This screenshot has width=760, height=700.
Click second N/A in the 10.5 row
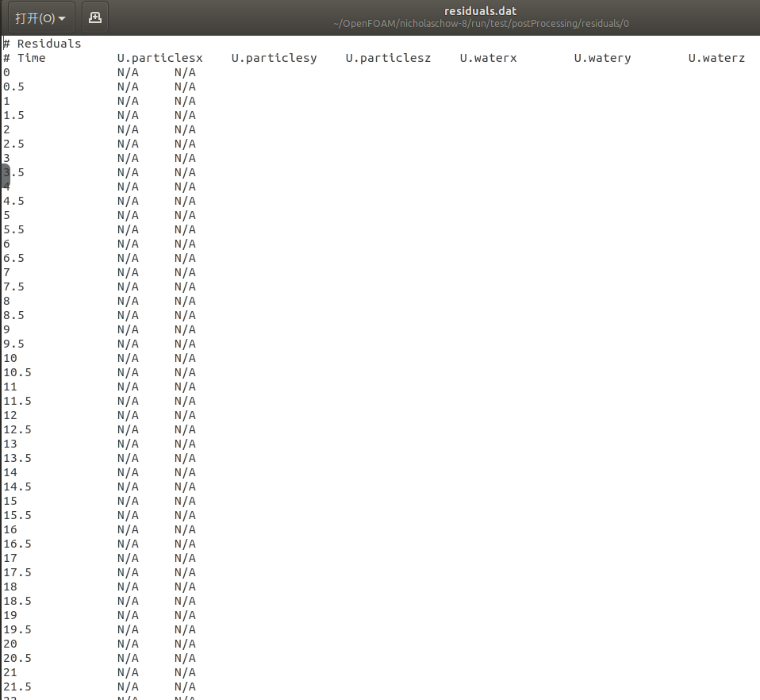pyautogui.click(x=185, y=373)
